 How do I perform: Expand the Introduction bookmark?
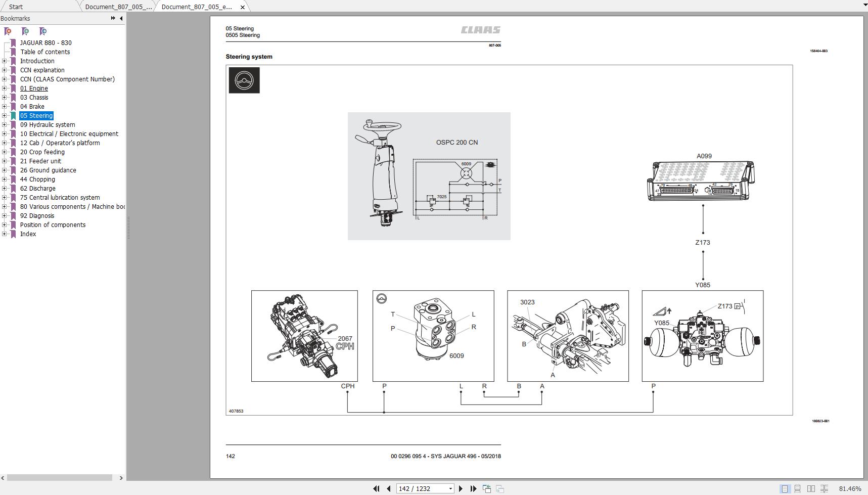pyautogui.click(x=5, y=61)
